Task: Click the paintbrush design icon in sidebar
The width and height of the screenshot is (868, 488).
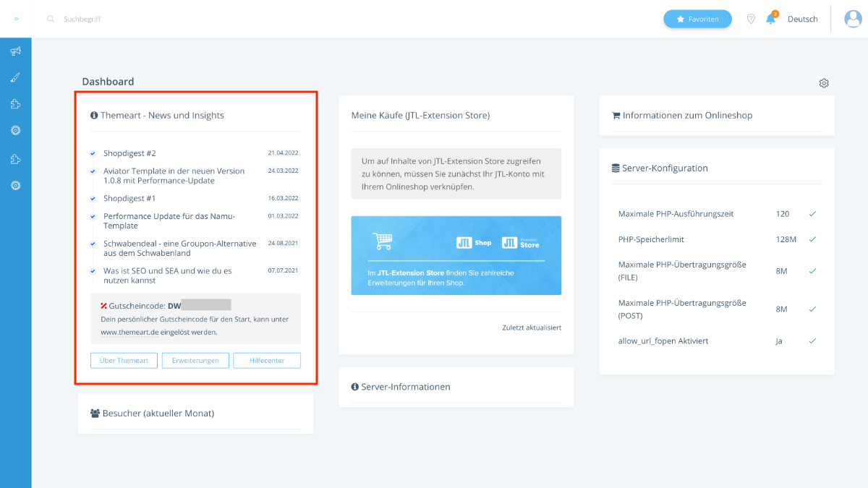Action: [15, 78]
